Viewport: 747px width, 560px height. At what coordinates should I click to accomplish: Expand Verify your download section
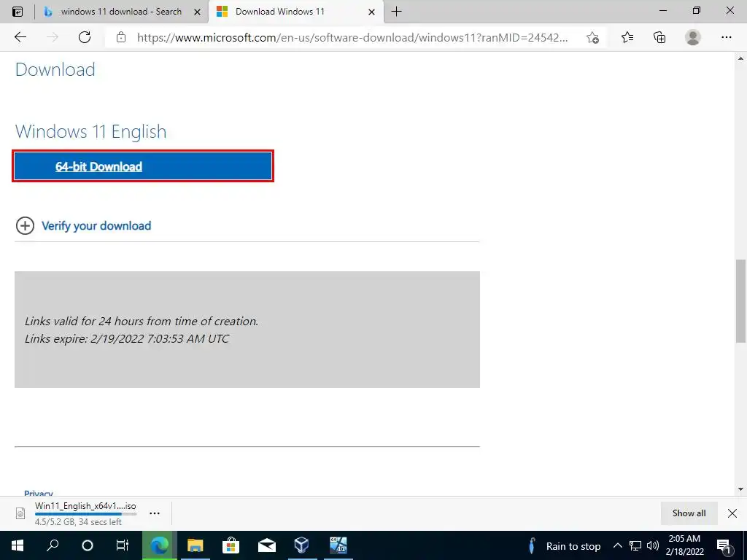[83, 226]
